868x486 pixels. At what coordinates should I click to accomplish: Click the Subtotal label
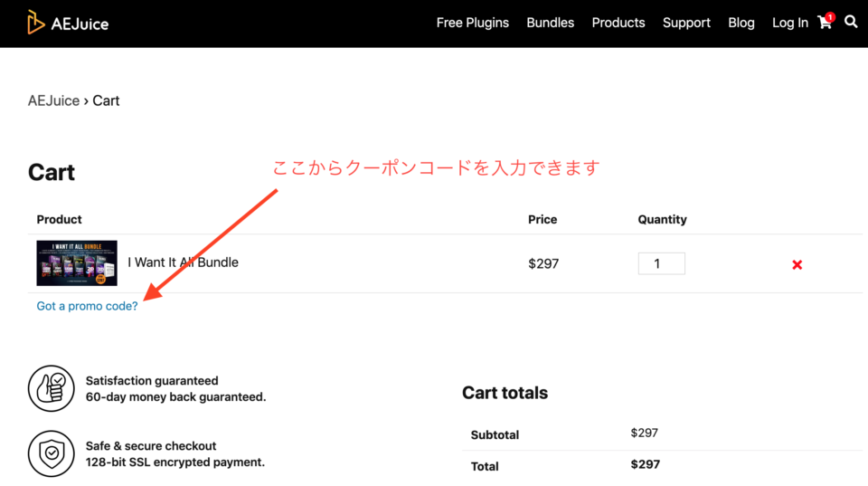(495, 435)
